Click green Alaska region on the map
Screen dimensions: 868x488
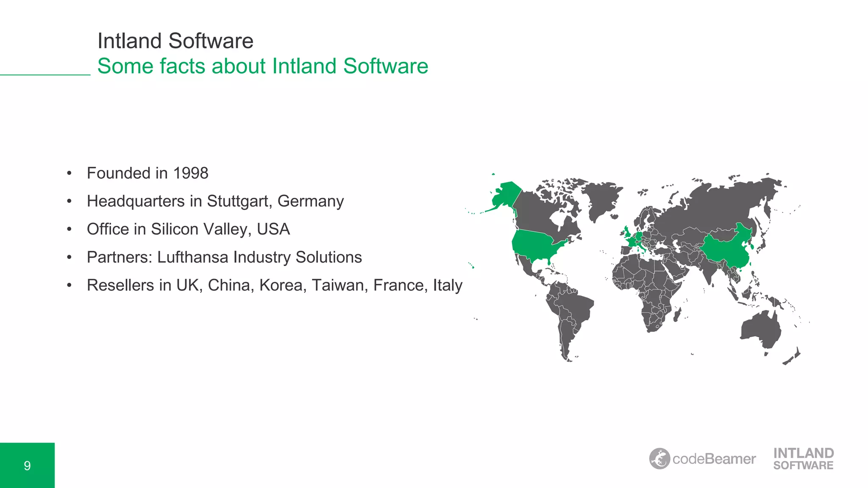click(506, 195)
